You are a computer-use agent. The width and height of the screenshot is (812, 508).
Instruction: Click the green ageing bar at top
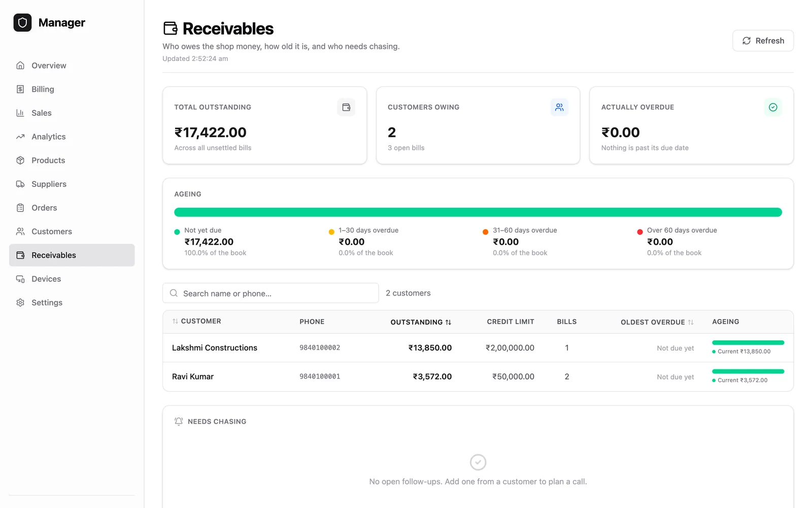coord(478,212)
